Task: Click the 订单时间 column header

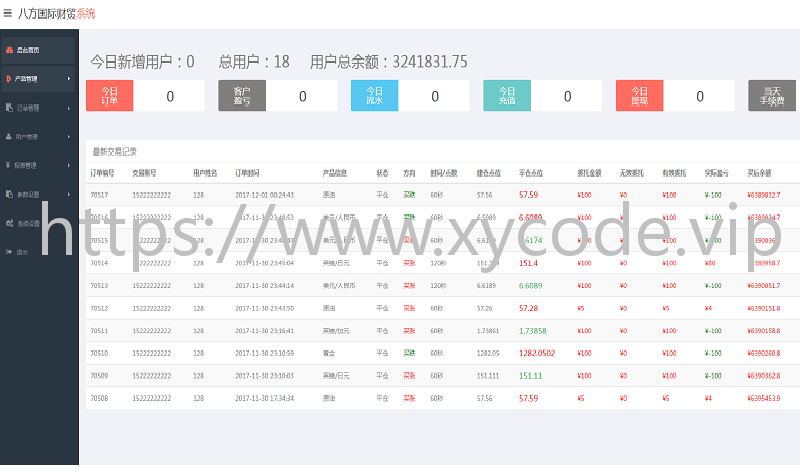Action: click(247, 173)
